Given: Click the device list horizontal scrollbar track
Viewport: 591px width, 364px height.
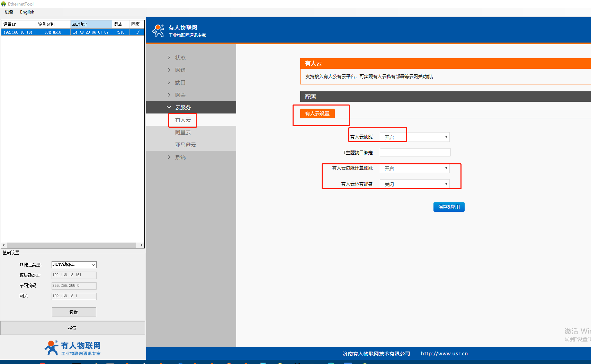Looking at the screenshot, I should coord(71,245).
